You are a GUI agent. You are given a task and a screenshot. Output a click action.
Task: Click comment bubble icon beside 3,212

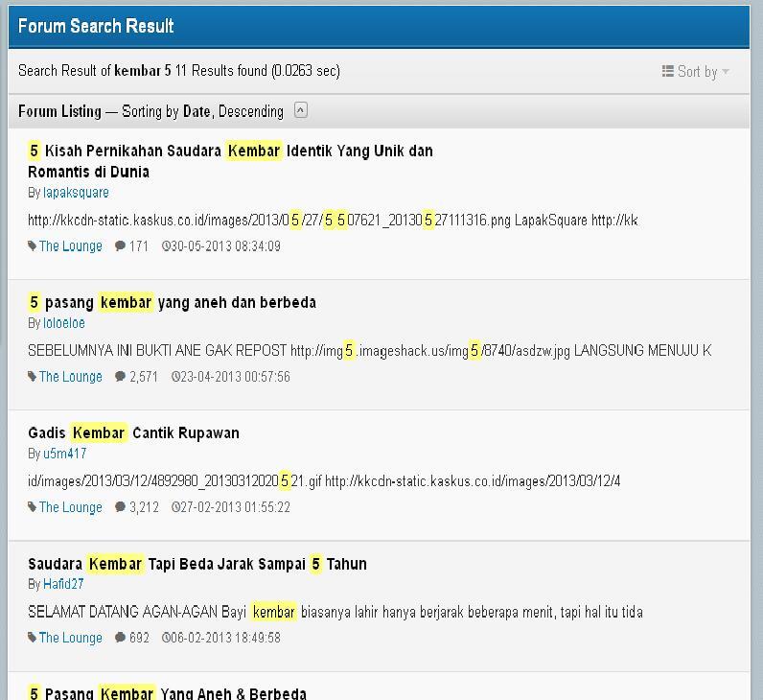pos(120,507)
